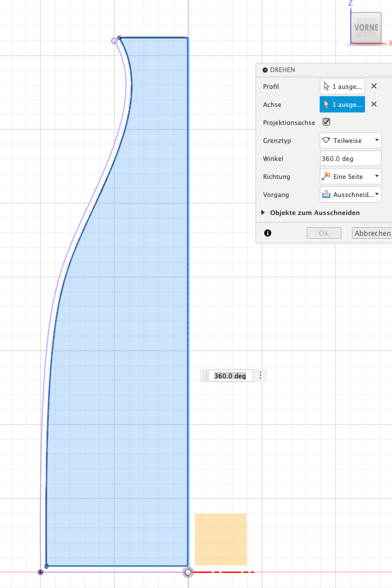Click the canvas angle value field

click(x=230, y=376)
